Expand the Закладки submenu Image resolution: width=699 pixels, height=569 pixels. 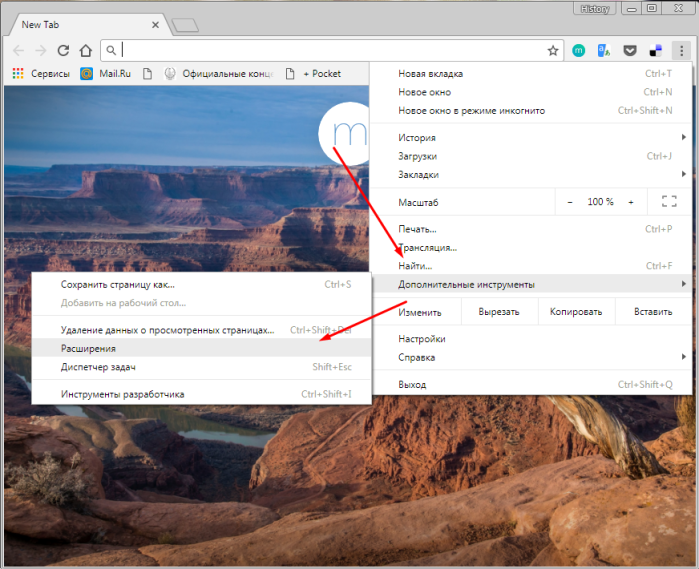click(530, 175)
